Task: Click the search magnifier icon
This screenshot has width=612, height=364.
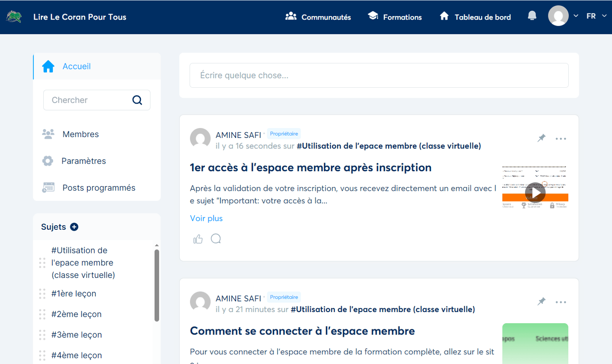Action: (137, 100)
